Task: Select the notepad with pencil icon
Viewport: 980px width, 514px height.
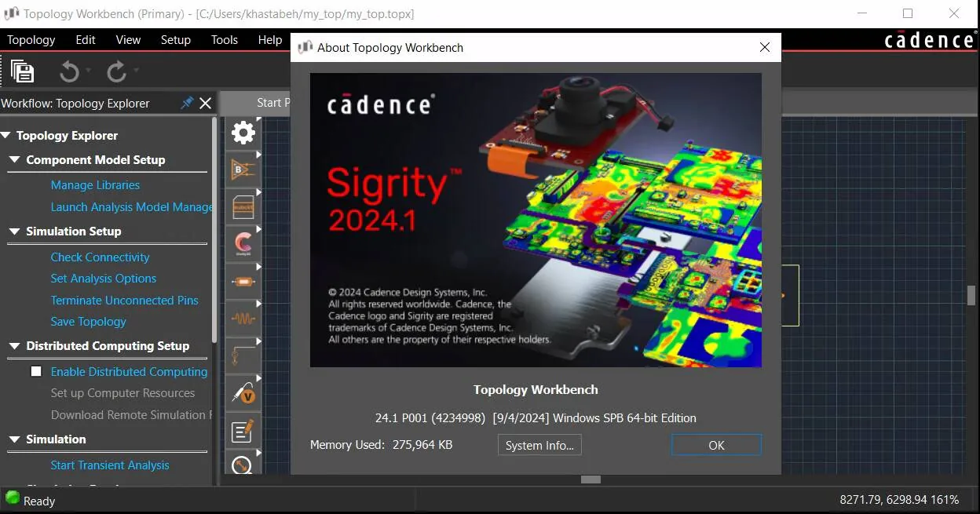Action: coord(243,430)
